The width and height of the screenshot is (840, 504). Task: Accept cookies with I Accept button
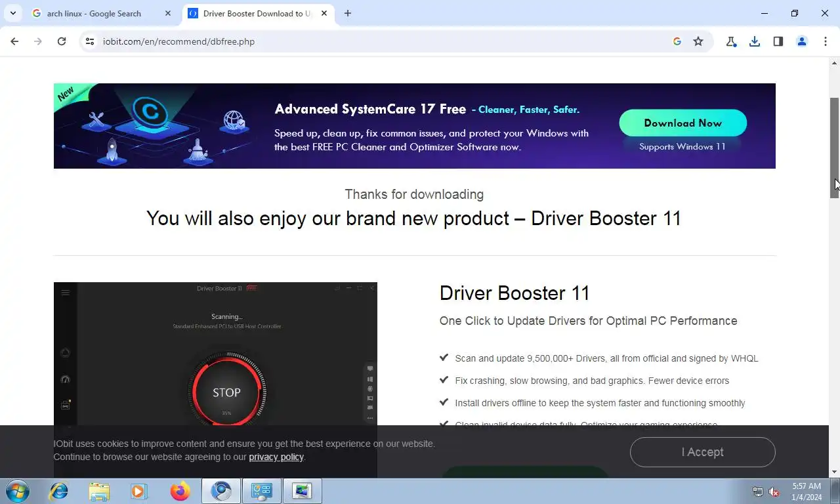pyautogui.click(x=702, y=452)
